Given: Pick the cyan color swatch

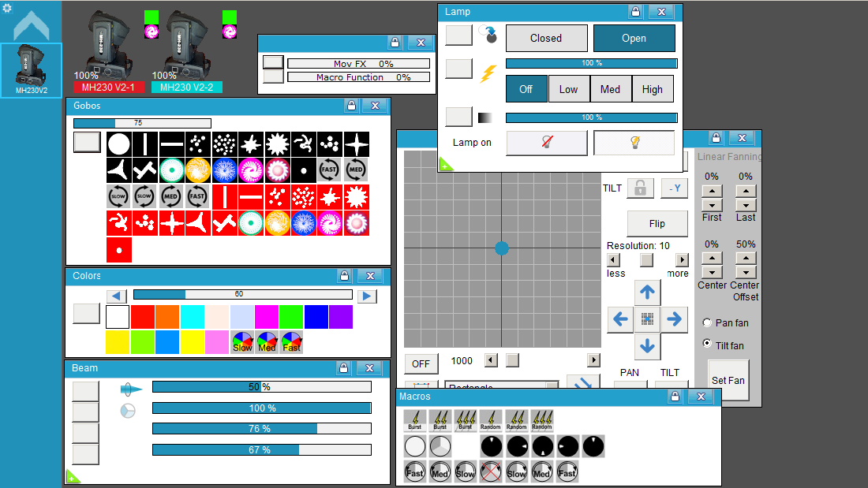Looking at the screenshot, I should [x=192, y=317].
